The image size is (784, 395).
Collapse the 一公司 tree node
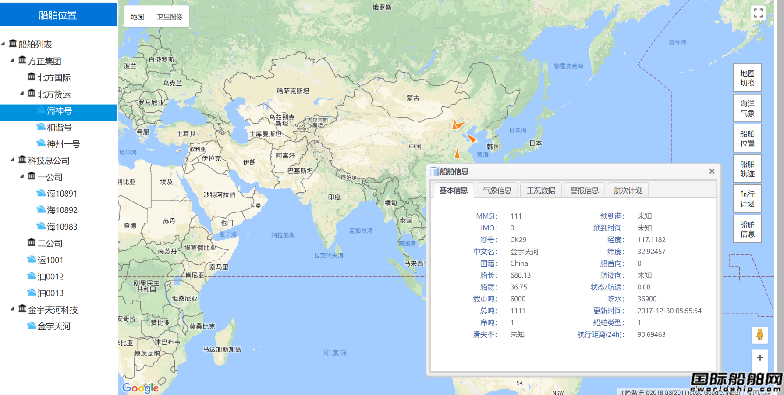tap(22, 176)
